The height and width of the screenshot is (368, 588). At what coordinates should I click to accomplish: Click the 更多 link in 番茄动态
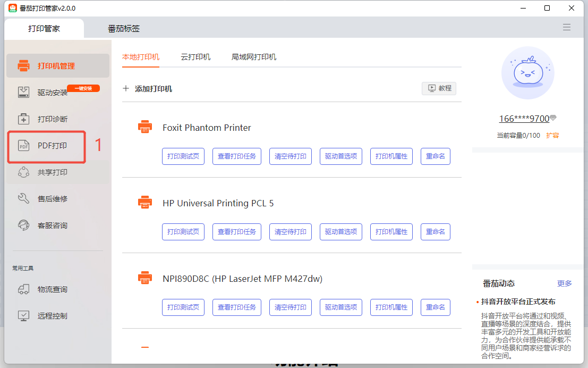pos(565,283)
